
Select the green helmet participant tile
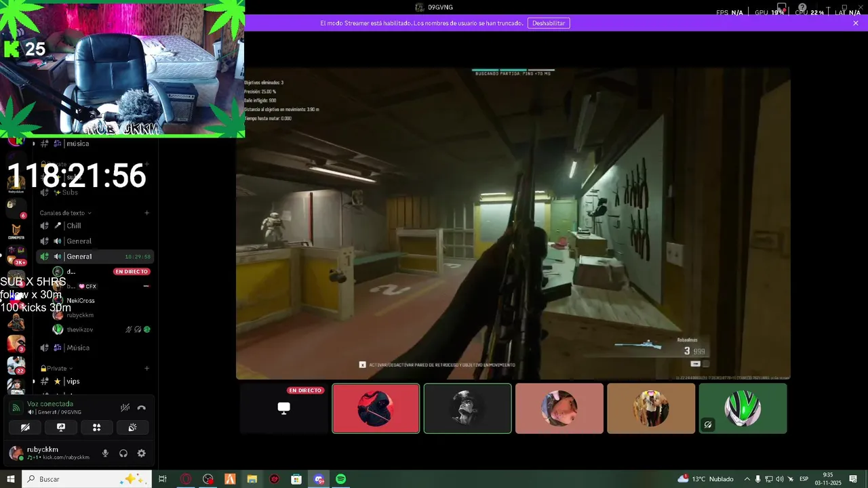(x=743, y=409)
